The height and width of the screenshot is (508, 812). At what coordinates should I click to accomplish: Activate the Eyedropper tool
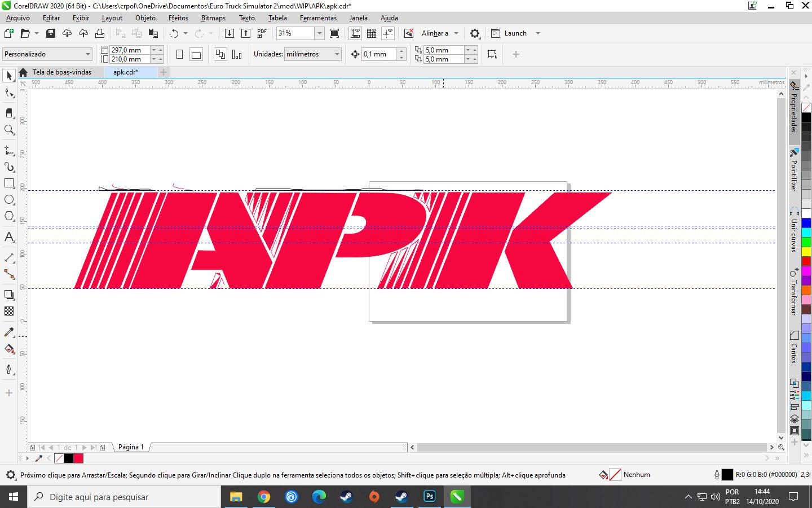pos(9,332)
